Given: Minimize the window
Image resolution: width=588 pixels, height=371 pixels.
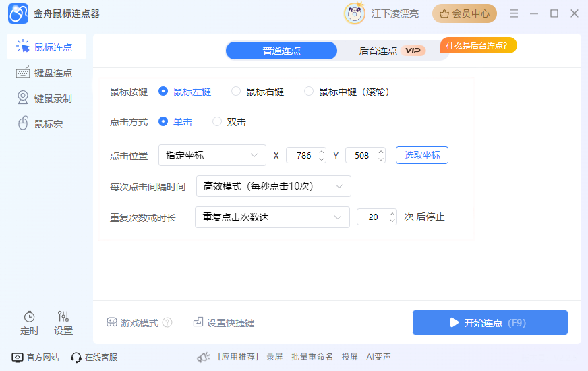Looking at the screenshot, I should pyautogui.click(x=534, y=13).
